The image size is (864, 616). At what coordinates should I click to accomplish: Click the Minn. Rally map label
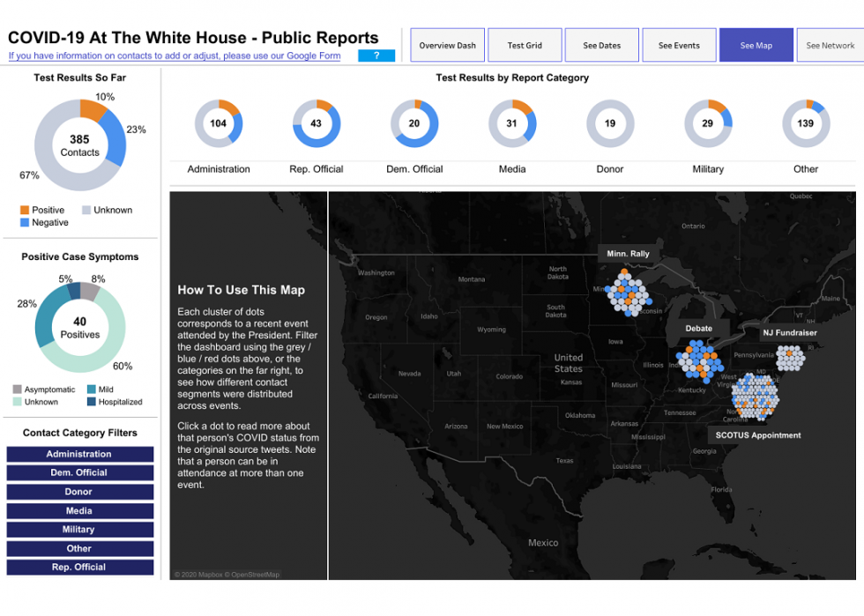(x=628, y=254)
